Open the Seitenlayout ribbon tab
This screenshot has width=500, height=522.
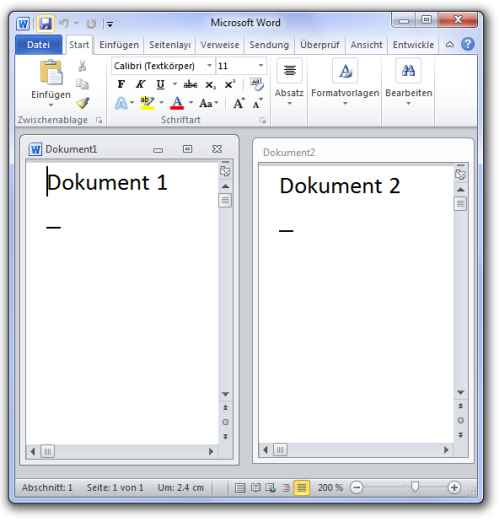pos(169,45)
